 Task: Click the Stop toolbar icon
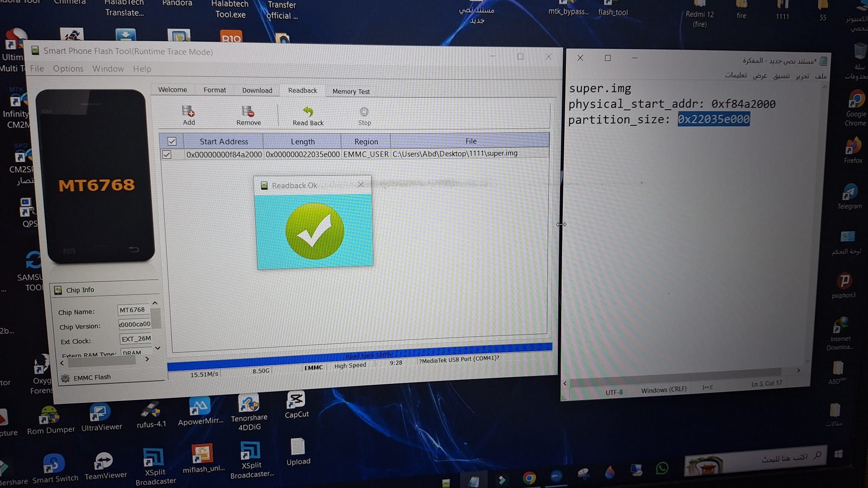364,112
